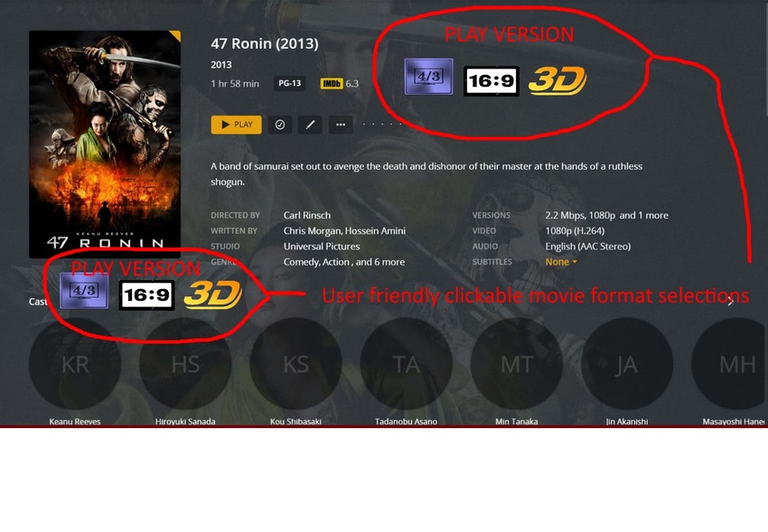The image size is (768, 532).
Task: Open Keanu Reeves cast avatar
Action: 74,364
